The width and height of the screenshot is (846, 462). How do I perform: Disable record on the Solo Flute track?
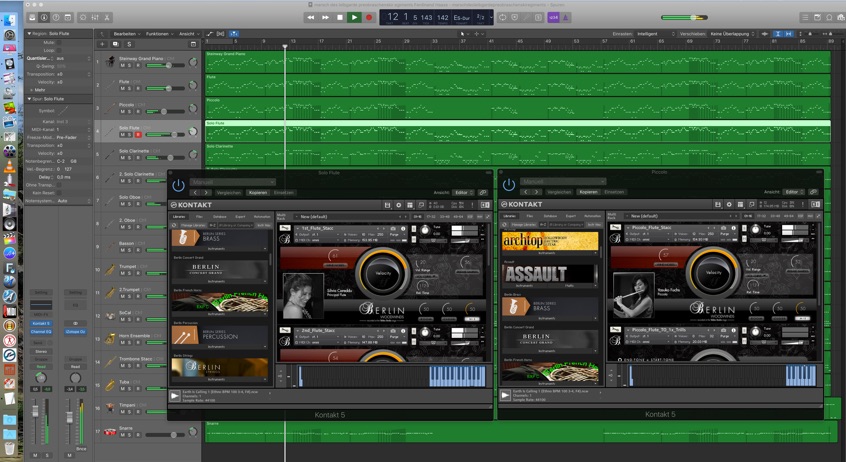(x=138, y=135)
